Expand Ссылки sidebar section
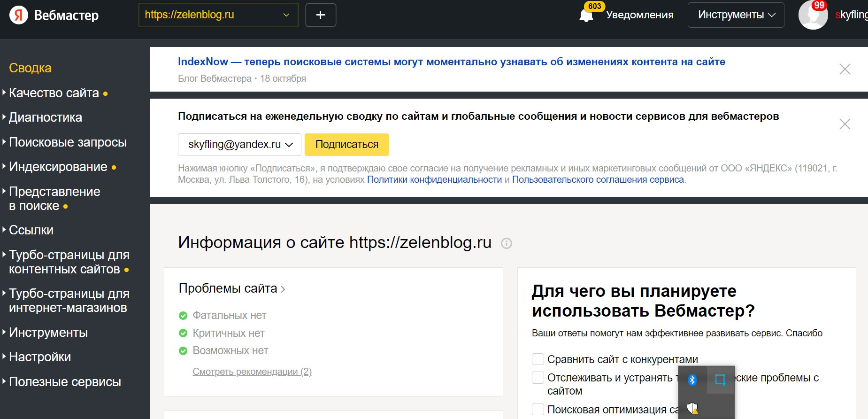 [31, 230]
